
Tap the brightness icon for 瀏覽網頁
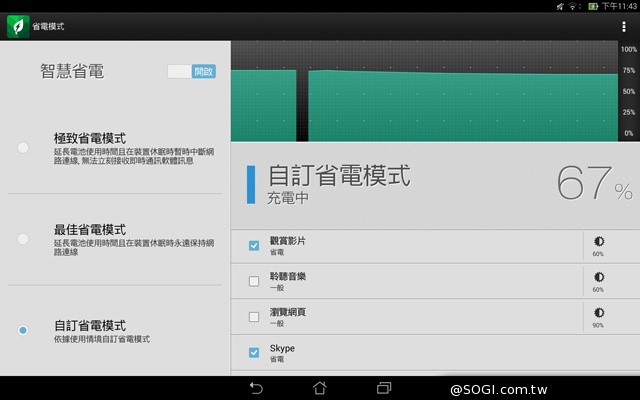click(x=599, y=313)
